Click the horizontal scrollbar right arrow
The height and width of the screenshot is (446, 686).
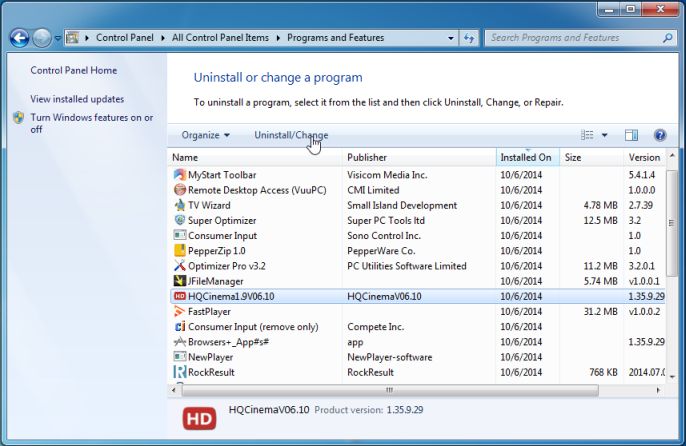(x=658, y=390)
